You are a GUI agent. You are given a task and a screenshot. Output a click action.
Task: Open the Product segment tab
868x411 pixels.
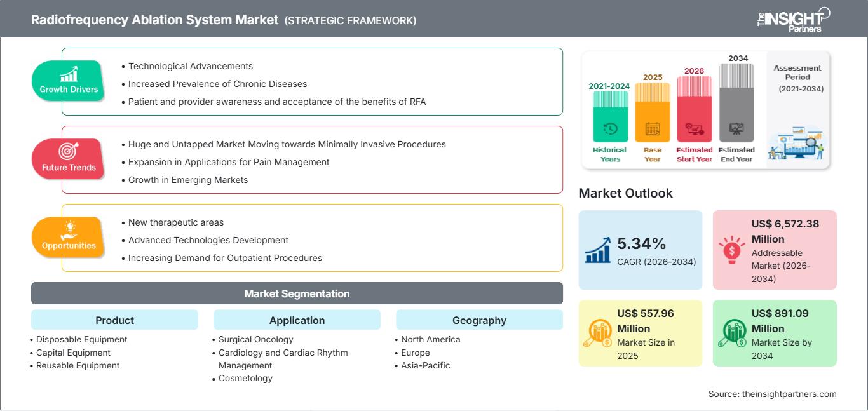point(114,320)
